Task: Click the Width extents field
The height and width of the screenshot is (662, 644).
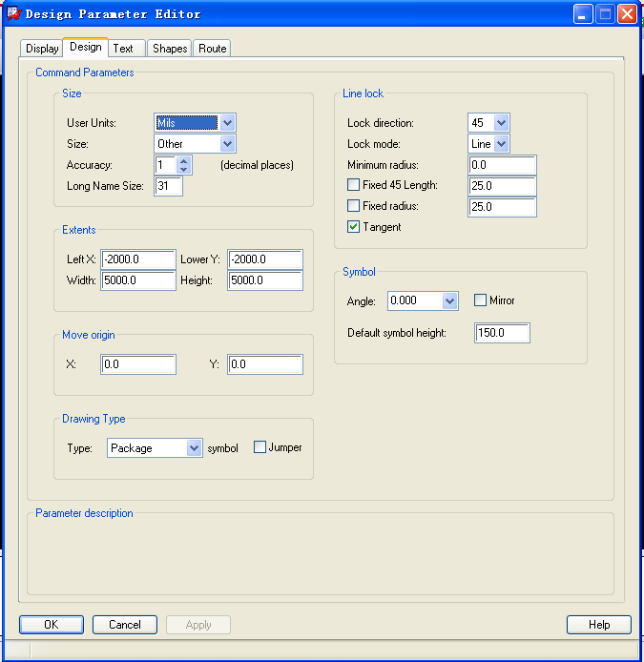Action: [x=138, y=280]
